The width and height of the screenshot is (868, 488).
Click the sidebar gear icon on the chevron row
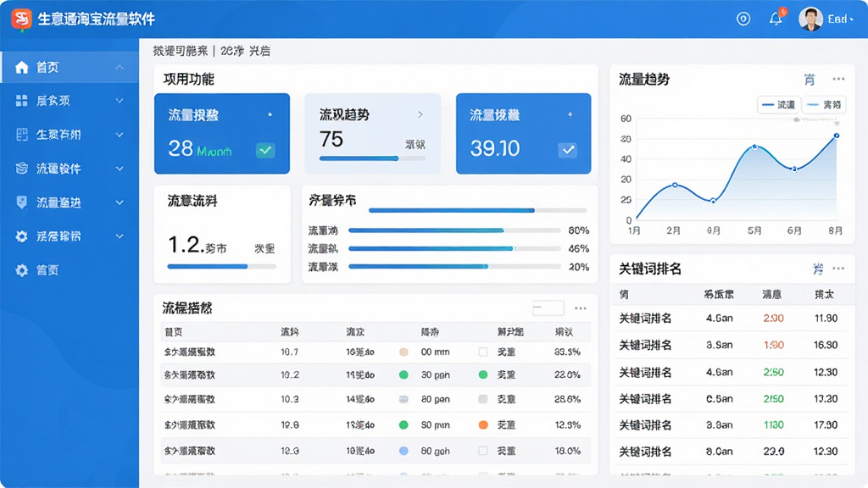21,236
